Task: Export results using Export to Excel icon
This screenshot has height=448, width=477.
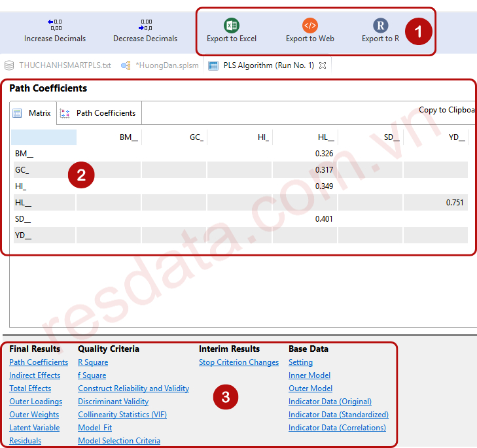Action: [231, 26]
